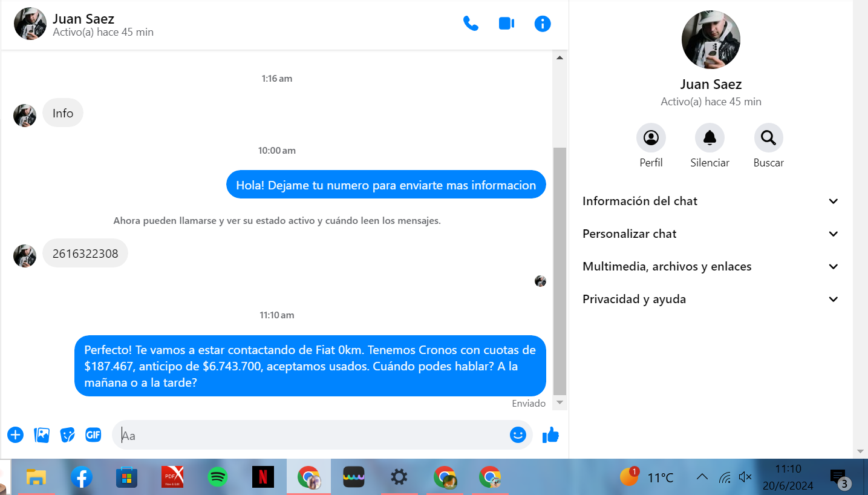Open the dark app with rainbow wave logo
Viewport: 868px width, 495px height.
tap(354, 477)
